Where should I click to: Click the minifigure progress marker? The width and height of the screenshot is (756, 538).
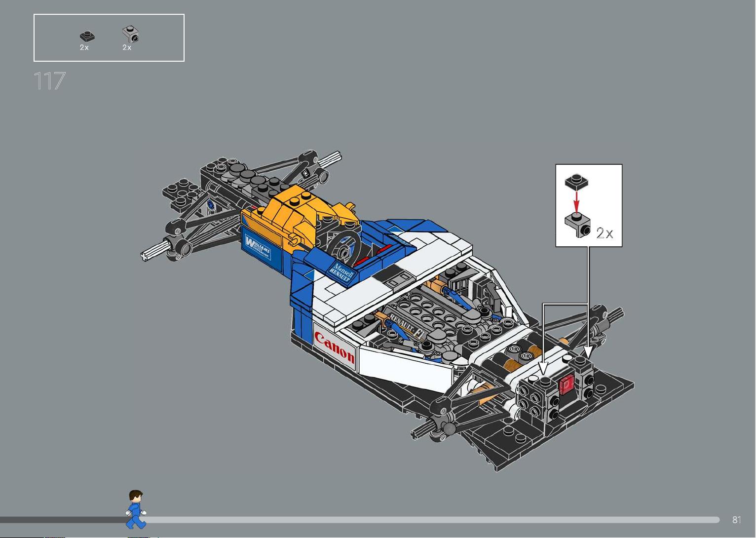[x=136, y=509]
